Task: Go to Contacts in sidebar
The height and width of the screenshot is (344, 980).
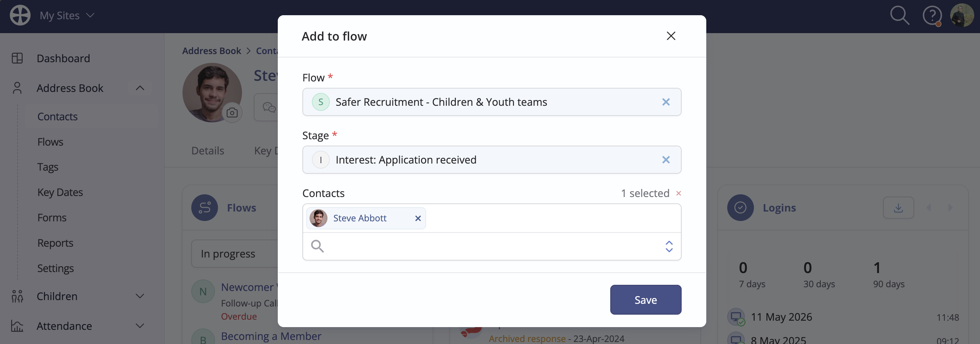Action: pyautogui.click(x=57, y=117)
